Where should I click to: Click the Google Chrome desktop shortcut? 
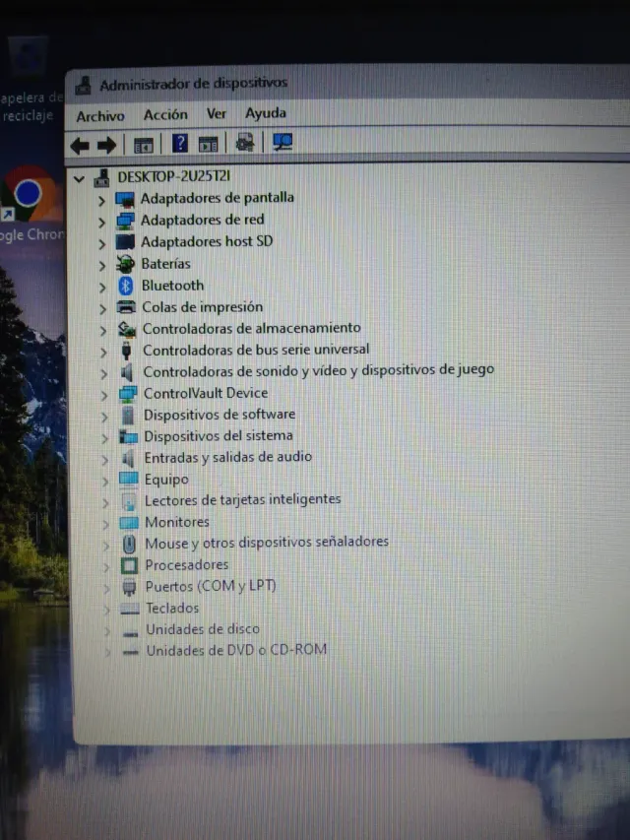coord(31,206)
